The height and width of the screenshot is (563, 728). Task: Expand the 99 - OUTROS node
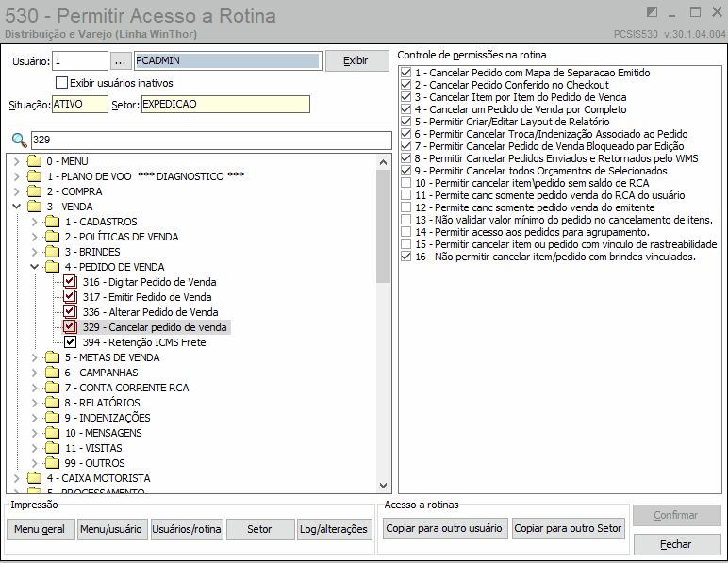[35, 463]
